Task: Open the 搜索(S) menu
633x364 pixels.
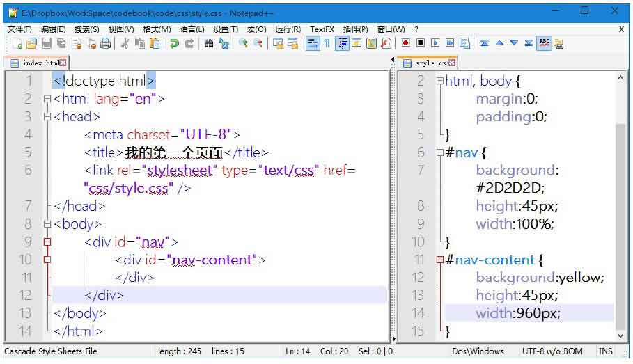Action: coord(86,29)
